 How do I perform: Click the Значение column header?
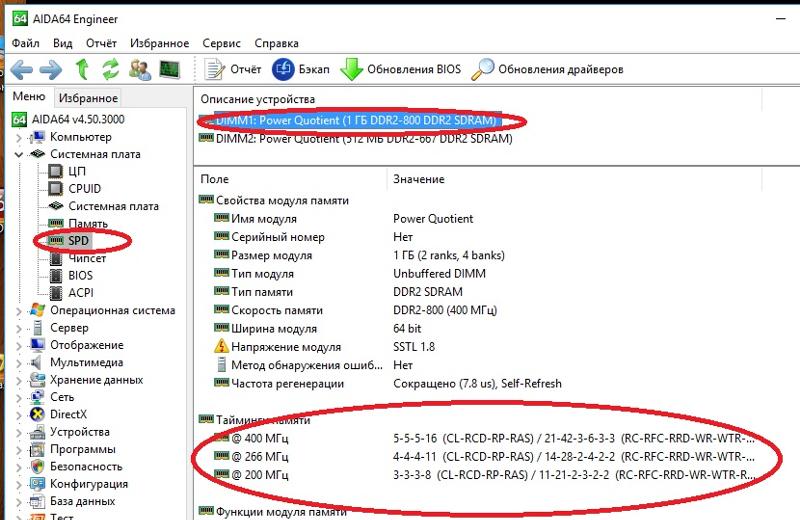(418, 179)
